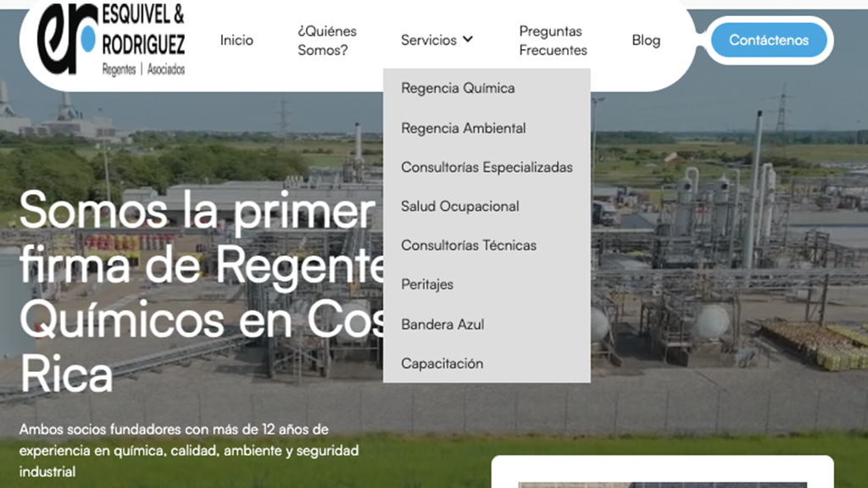Open Consultorías Especializadas service page
The width and height of the screenshot is (868, 488).
487,167
